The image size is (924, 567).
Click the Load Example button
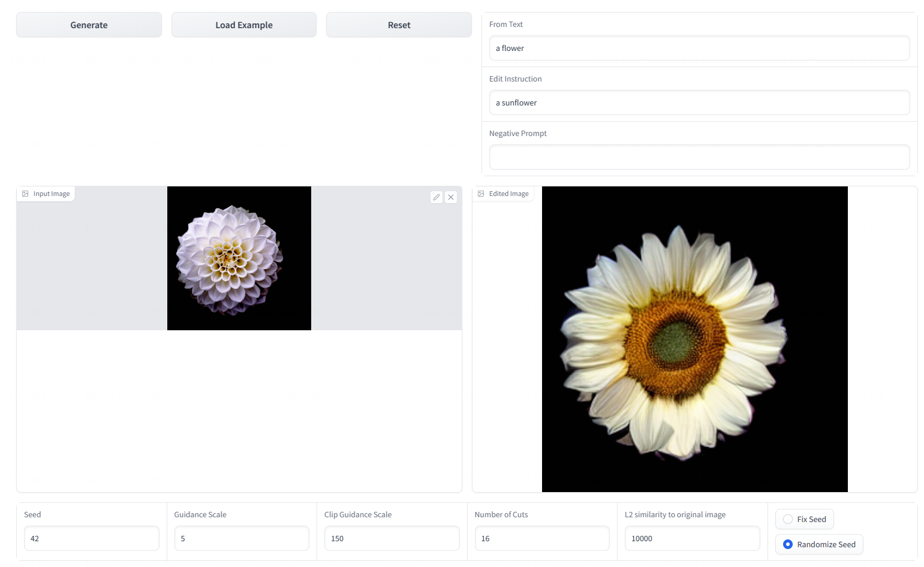click(x=244, y=25)
